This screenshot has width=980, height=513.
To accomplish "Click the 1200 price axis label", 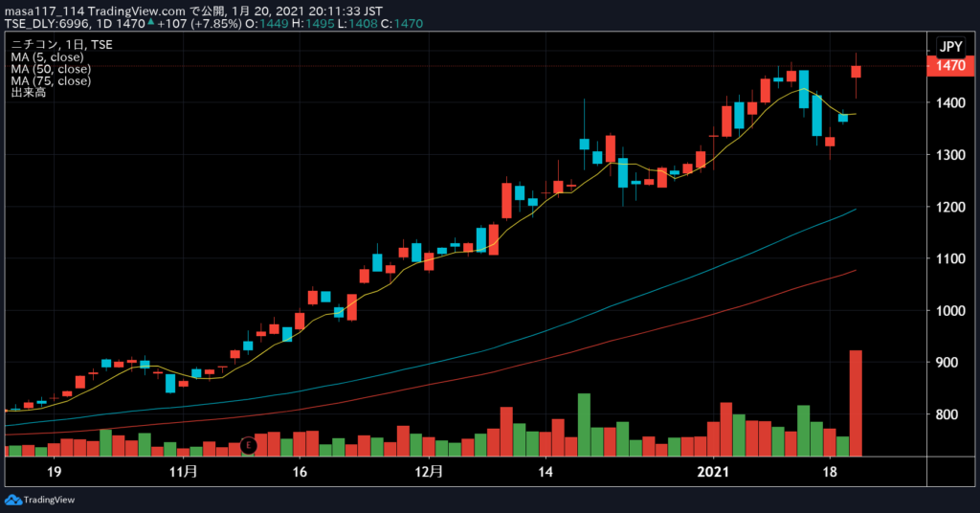I will [950, 207].
